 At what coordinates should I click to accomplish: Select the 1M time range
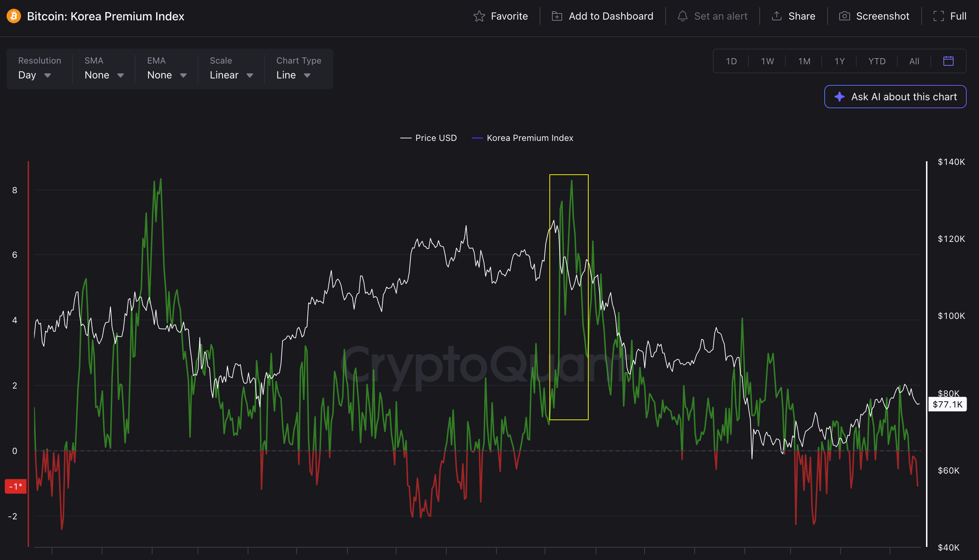pyautogui.click(x=804, y=61)
